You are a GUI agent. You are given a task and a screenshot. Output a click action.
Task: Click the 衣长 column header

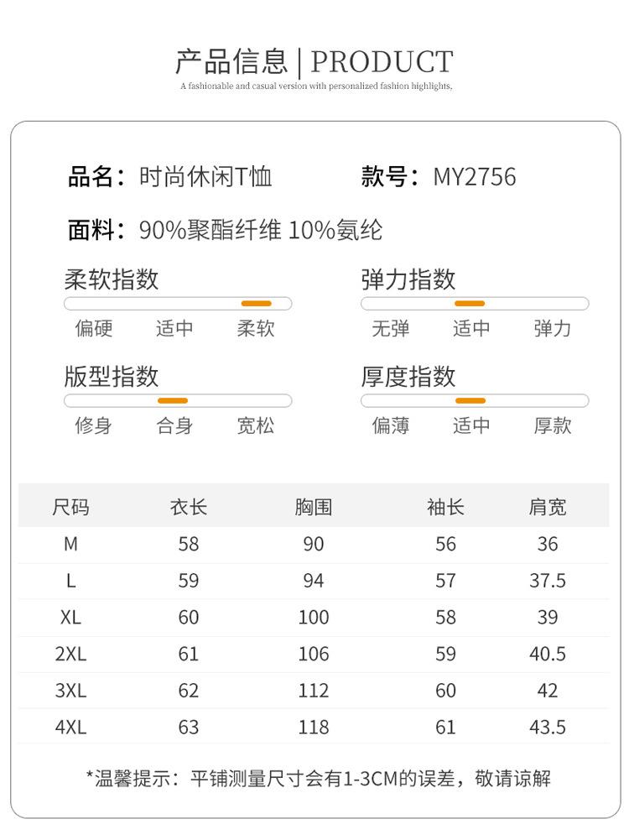pyautogui.click(x=189, y=507)
